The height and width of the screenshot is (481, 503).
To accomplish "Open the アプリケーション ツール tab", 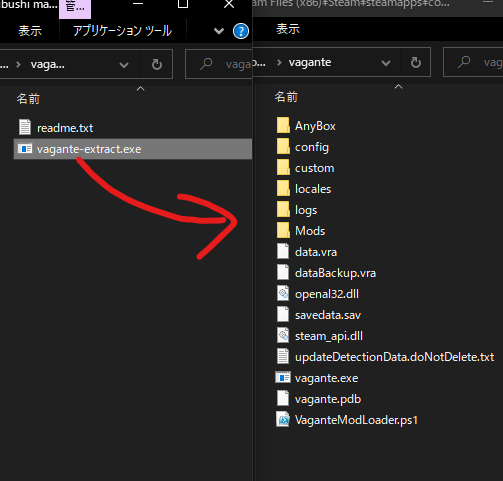I will pos(122,31).
